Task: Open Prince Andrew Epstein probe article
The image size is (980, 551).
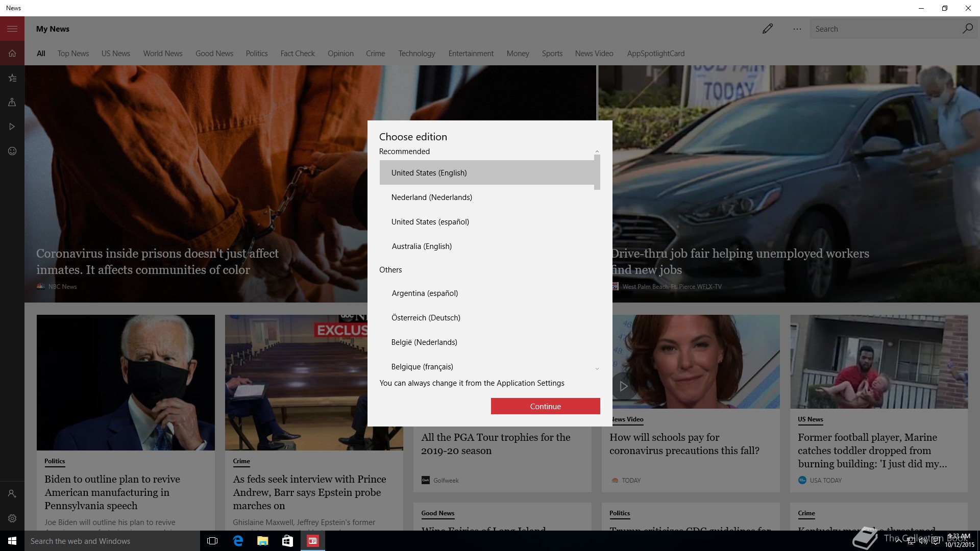Action: (309, 492)
